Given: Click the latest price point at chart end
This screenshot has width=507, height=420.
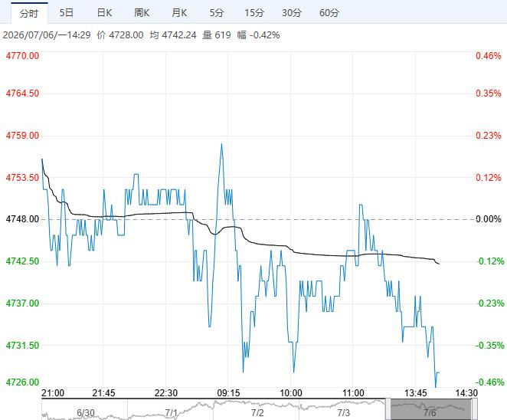Looking at the screenshot, I should click(438, 372).
